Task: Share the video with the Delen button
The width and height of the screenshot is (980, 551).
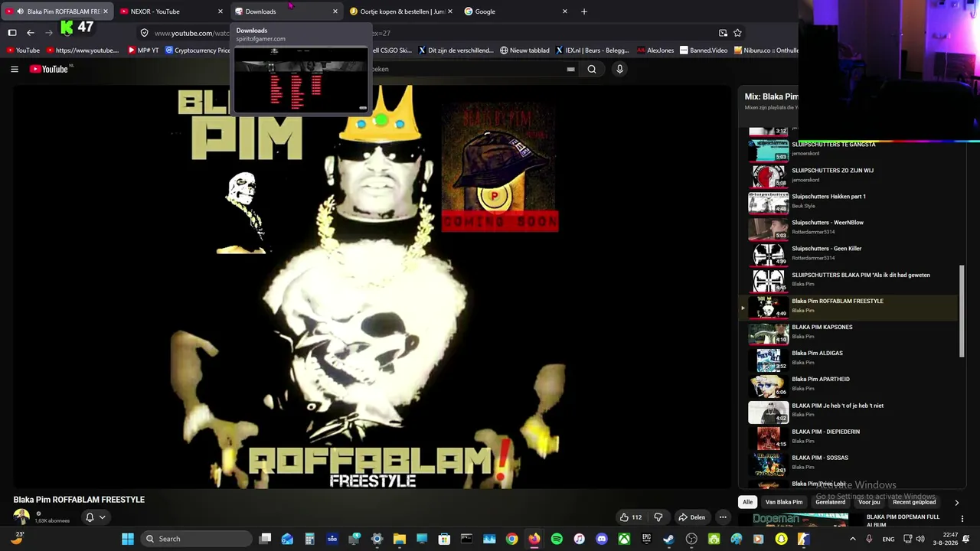Action: pyautogui.click(x=692, y=517)
